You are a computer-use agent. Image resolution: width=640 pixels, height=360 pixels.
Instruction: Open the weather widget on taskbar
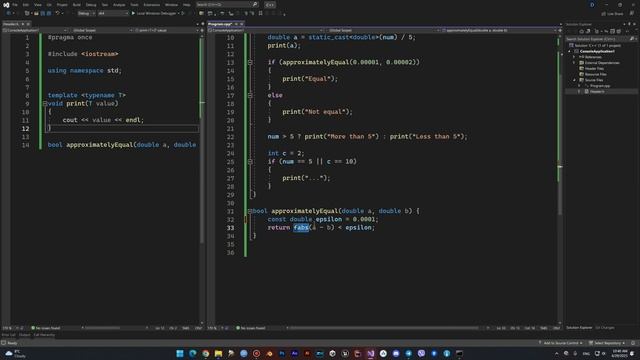[15, 353]
